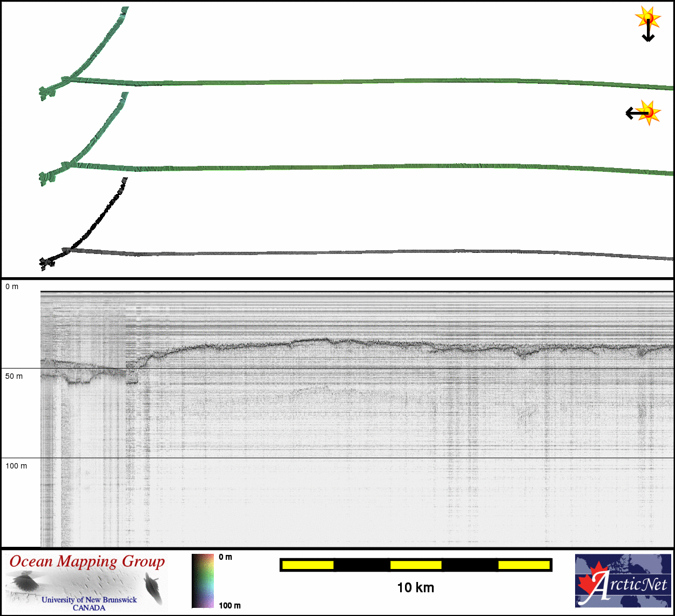675x616 pixels.
Task: Click the 0 m label atop the profile
Action: (x=12, y=286)
